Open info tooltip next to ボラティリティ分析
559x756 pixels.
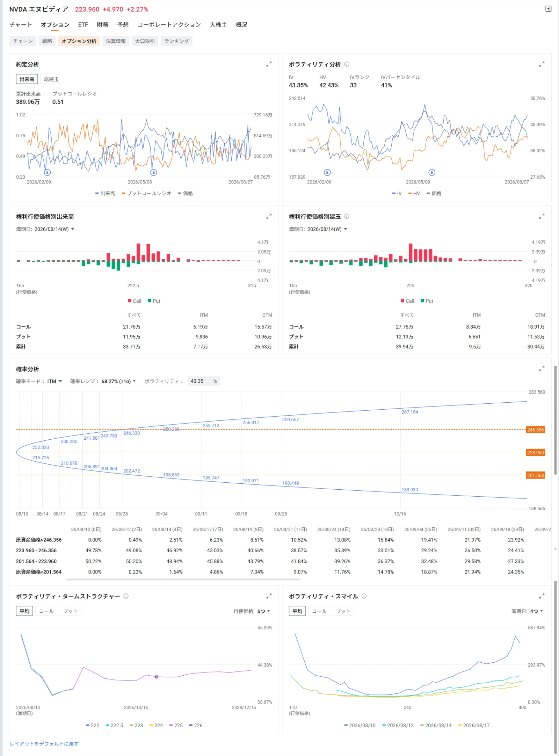point(347,64)
